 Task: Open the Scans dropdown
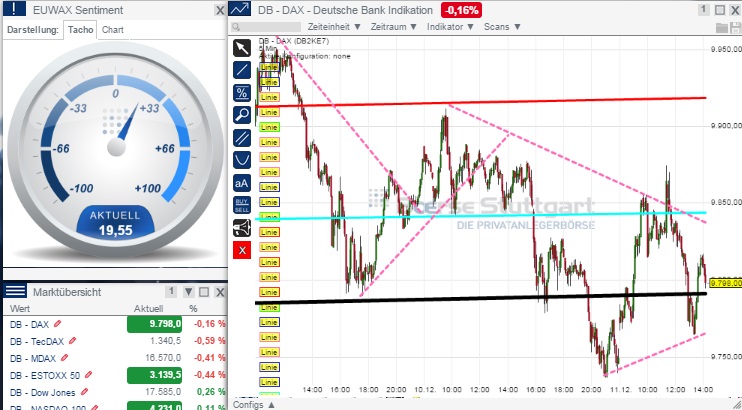[x=502, y=27]
